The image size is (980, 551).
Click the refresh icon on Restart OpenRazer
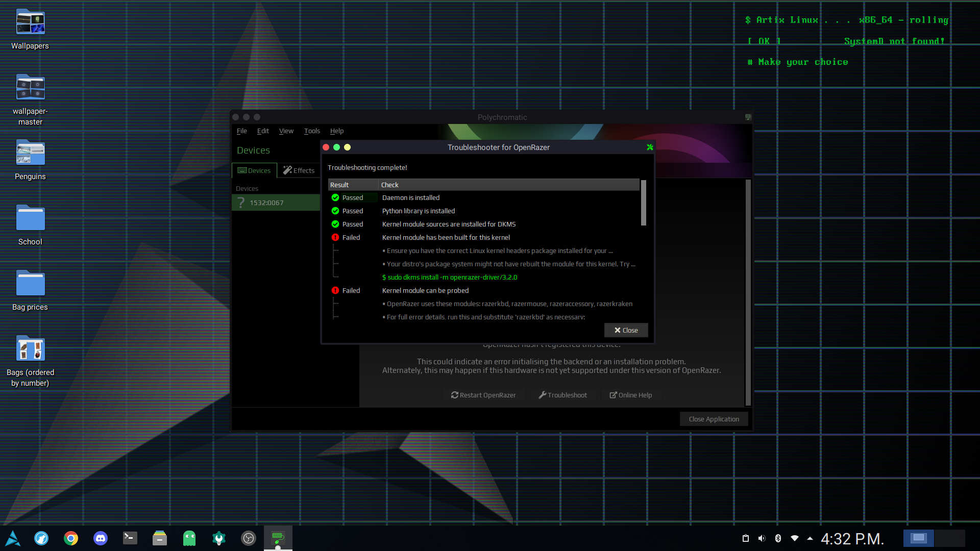tap(454, 395)
